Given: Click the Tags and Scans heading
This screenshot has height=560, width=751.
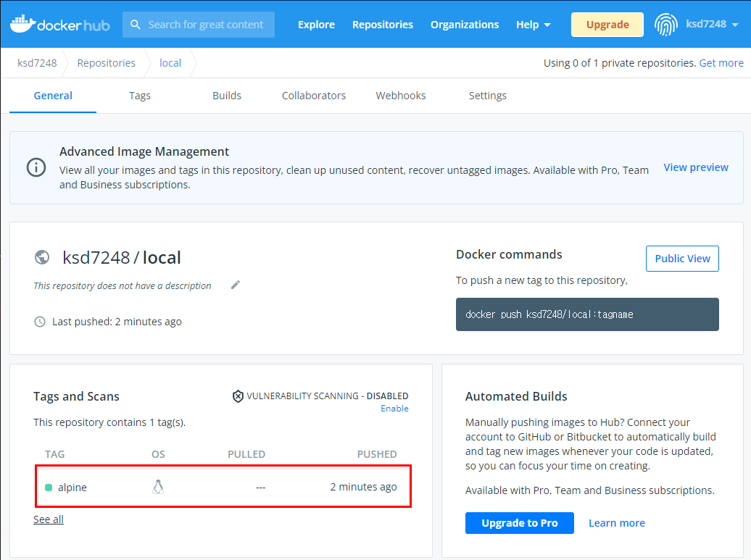Looking at the screenshot, I should 76,396.
